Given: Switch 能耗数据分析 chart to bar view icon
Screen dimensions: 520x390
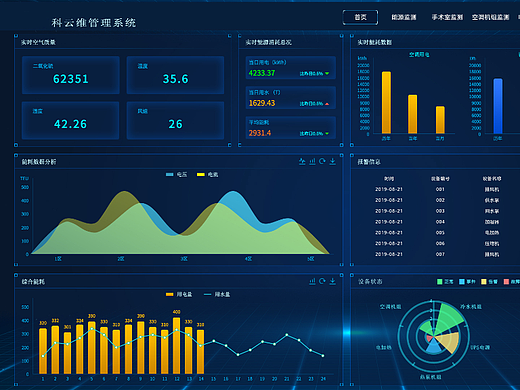Looking at the screenshot, I should pos(312,162).
